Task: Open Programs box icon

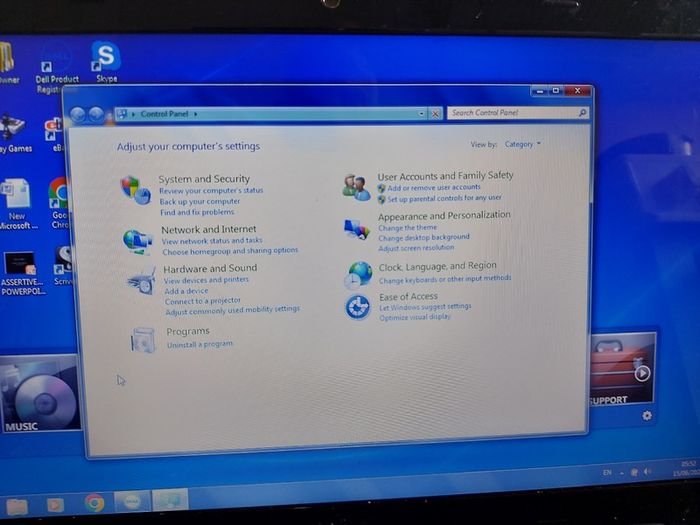Action: (x=143, y=340)
